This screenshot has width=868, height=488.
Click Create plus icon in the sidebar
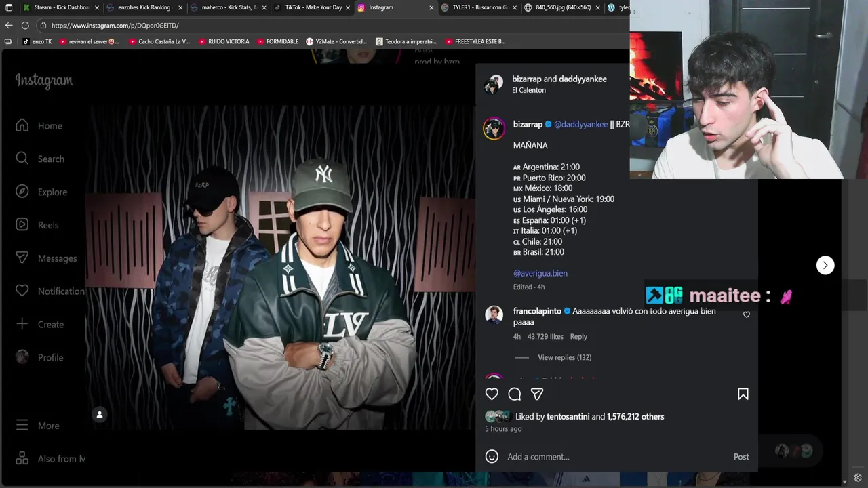22,324
